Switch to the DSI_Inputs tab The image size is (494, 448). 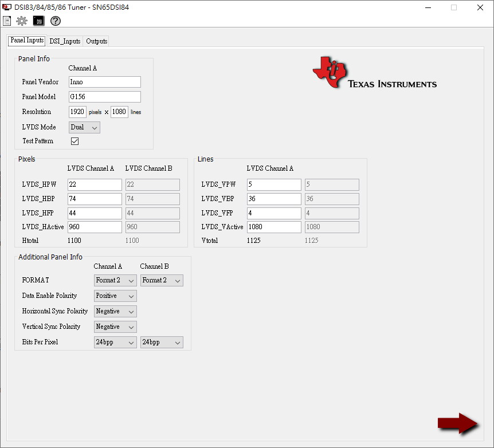click(x=65, y=41)
